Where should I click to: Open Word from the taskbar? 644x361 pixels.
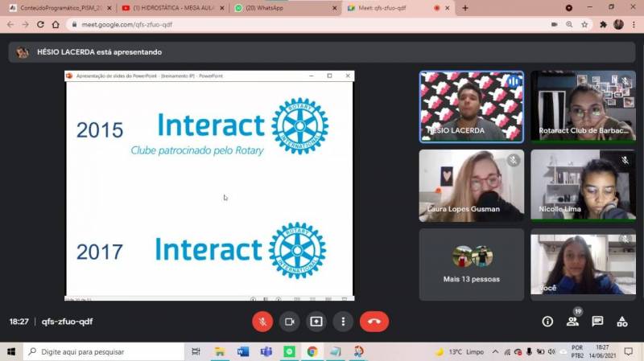coord(243,352)
